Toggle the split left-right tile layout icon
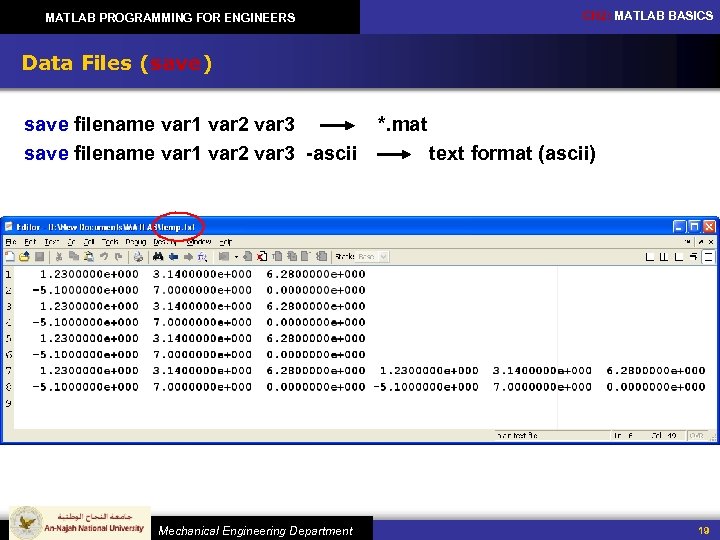The image size is (720, 540). click(x=664, y=257)
